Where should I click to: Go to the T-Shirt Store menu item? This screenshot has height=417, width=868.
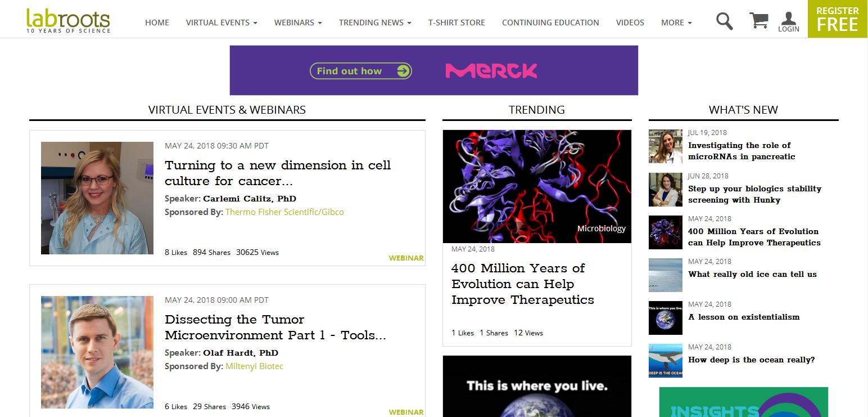pyautogui.click(x=456, y=23)
